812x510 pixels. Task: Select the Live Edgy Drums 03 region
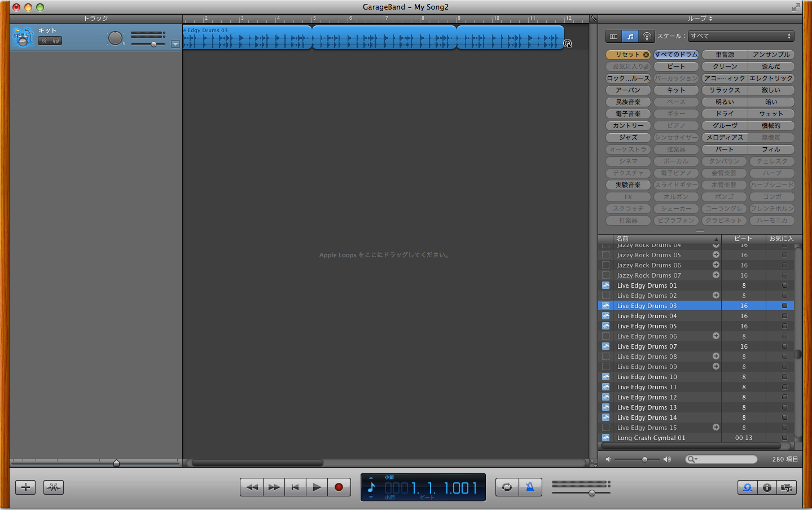(x=373, y=37)
